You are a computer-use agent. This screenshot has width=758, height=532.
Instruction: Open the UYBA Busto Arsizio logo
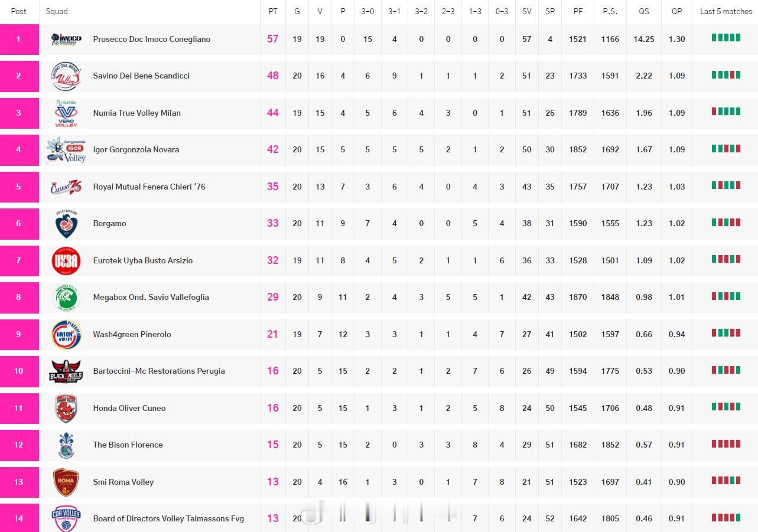point(66,260)
